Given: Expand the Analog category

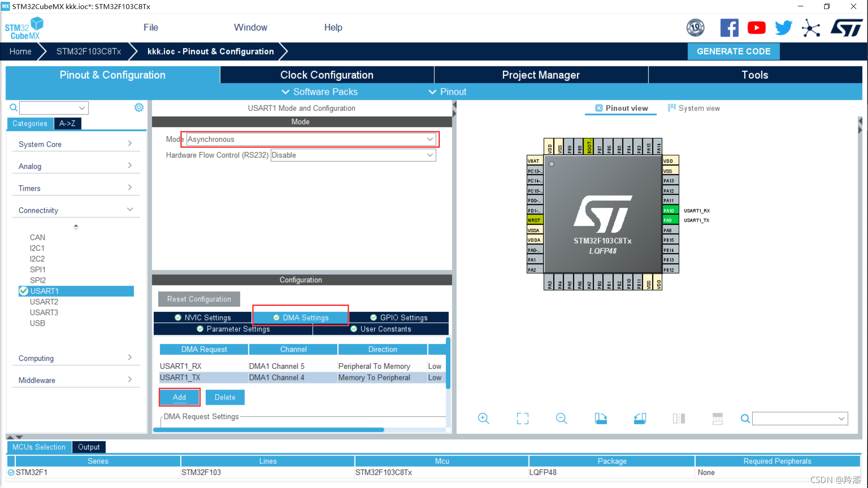Looking at the screenshot, I should point(75,166).
